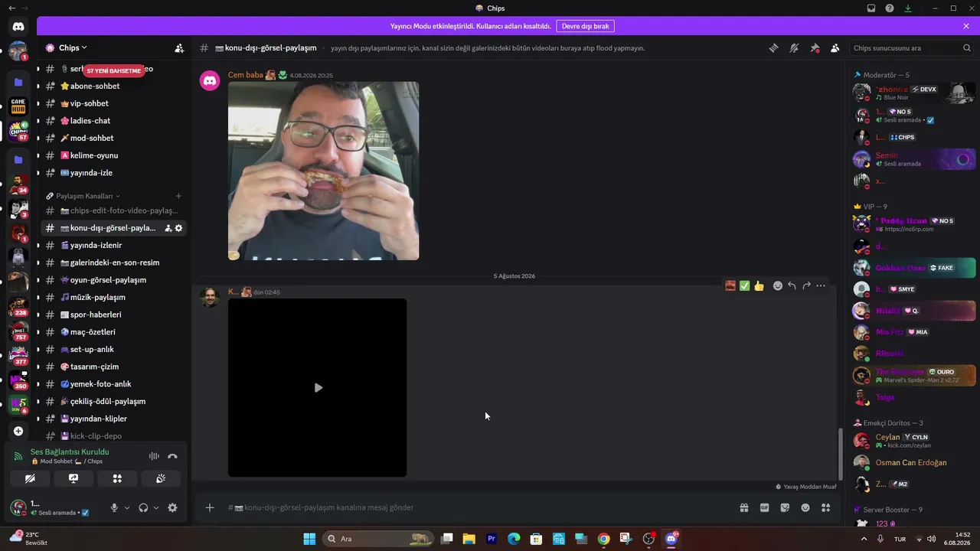Click the chat scrollbar thumb
This screenshot has width=980, height=551.
[840, 453]
